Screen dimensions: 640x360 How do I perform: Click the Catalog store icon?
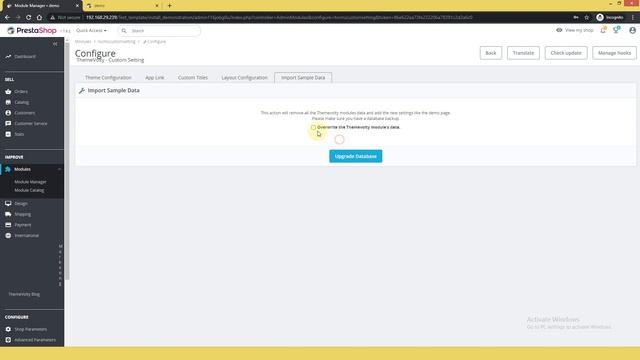pyautogui.click(x=8, y=102)
